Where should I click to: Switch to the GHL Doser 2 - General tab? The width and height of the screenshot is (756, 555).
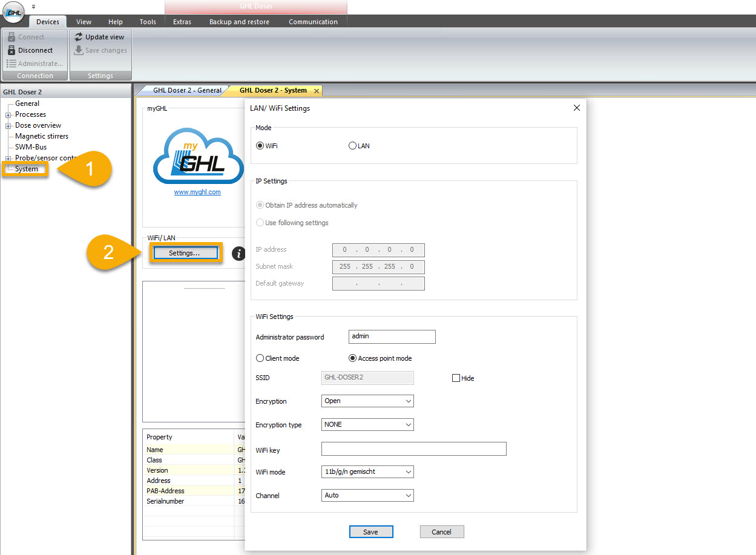pos(189,90)
